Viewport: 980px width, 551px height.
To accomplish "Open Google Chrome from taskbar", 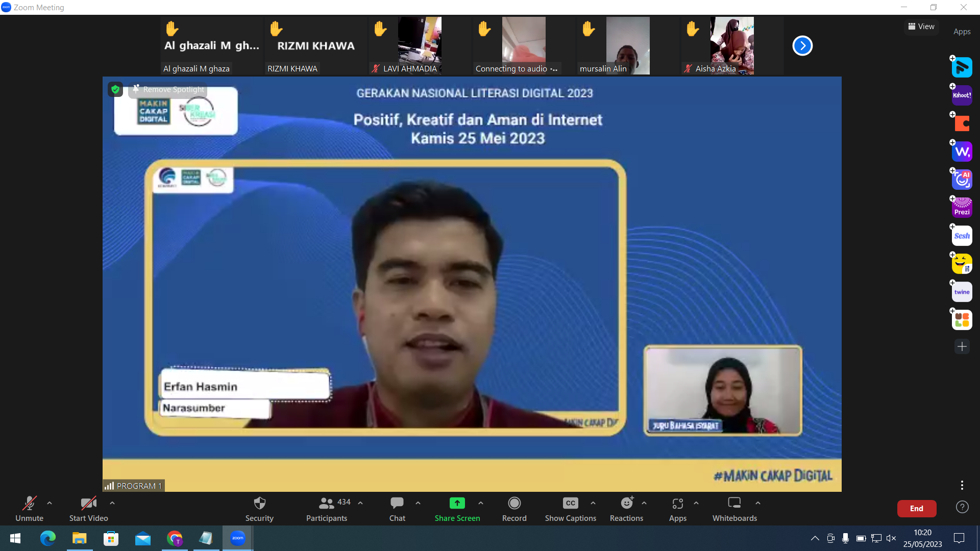I will [175, 538].
